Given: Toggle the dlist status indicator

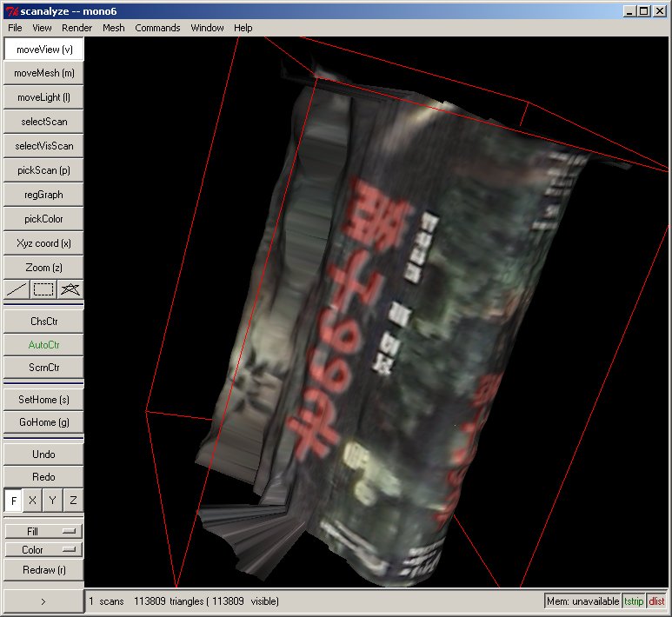Looking at the screenshot, I should pyautogui.click(x=656, y=601).
